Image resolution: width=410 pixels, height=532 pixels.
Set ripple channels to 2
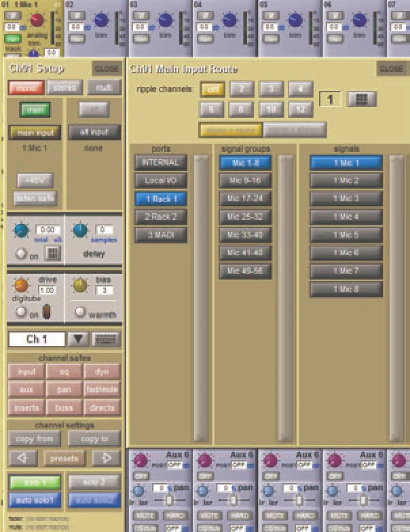tap(242, 90)
